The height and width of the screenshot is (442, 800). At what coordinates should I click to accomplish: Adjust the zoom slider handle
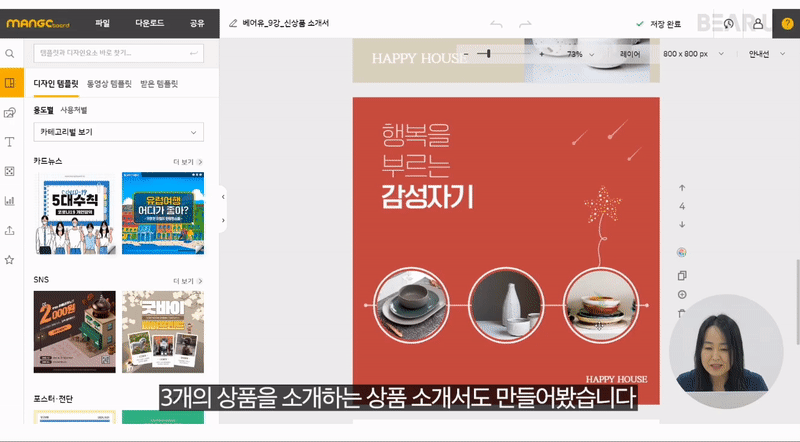coord(488,54)
